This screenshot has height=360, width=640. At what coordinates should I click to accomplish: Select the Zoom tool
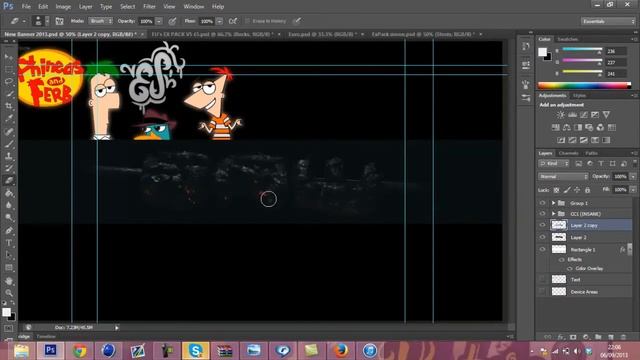pos(9,293)
